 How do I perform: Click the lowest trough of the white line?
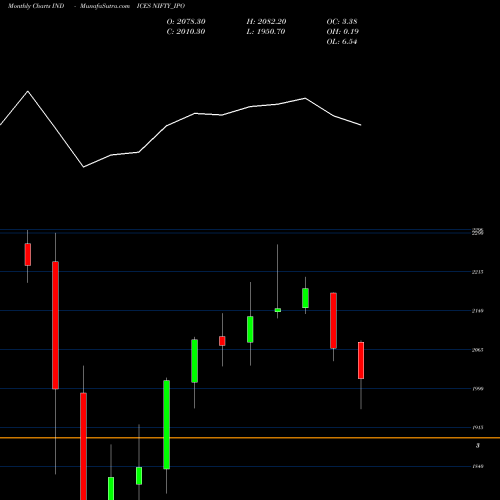tap(83, 167)
